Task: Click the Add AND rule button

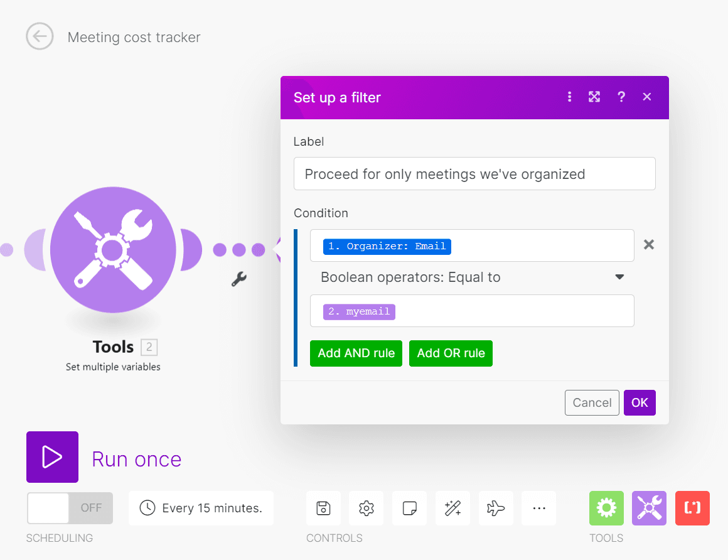Action: (x=356, y=353)
